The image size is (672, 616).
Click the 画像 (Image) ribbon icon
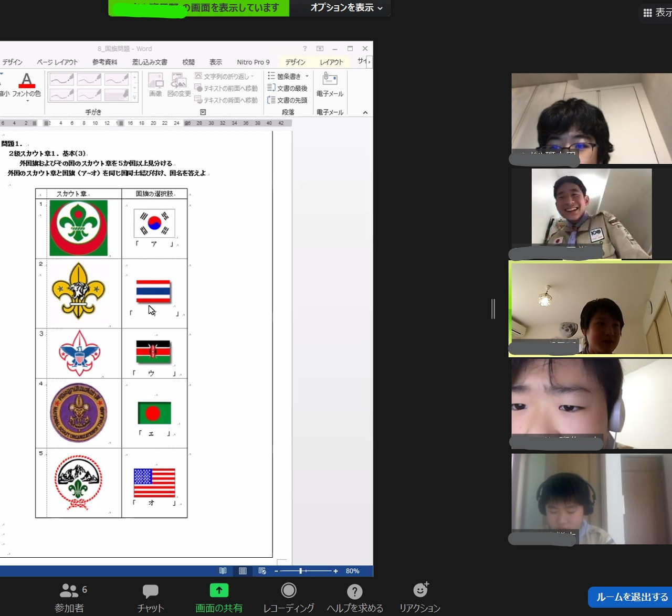pos(155,84)
